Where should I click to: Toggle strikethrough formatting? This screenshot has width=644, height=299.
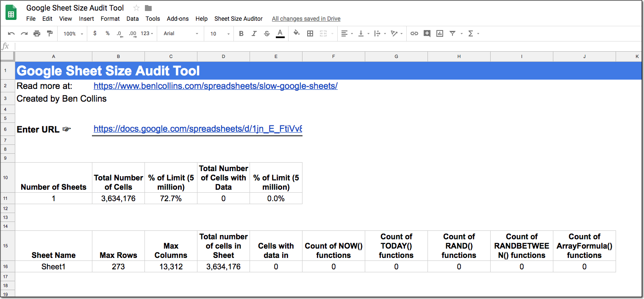[266, 33]
